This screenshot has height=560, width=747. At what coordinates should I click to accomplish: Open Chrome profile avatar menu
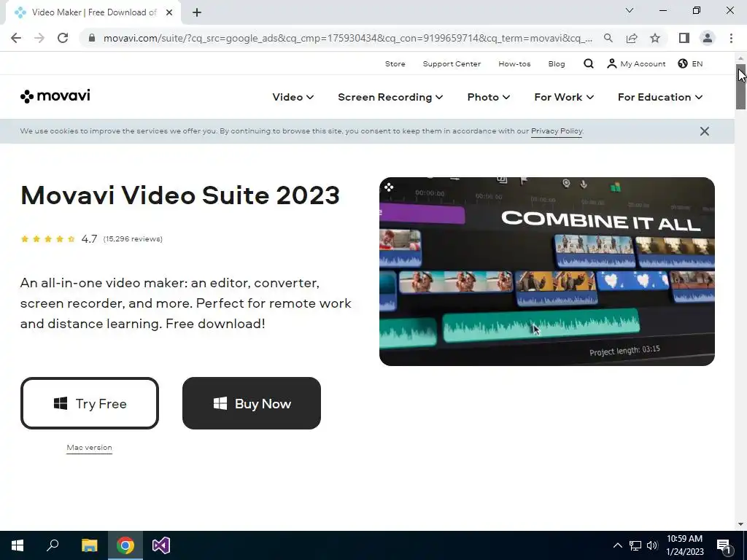coord(708,38)
